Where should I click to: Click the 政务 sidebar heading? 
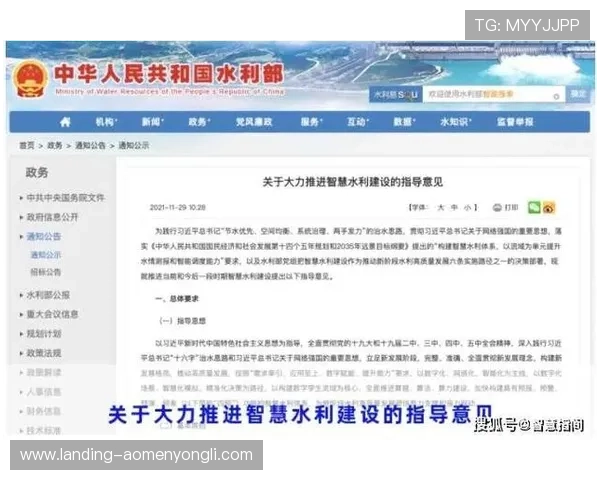click(37, 173)
